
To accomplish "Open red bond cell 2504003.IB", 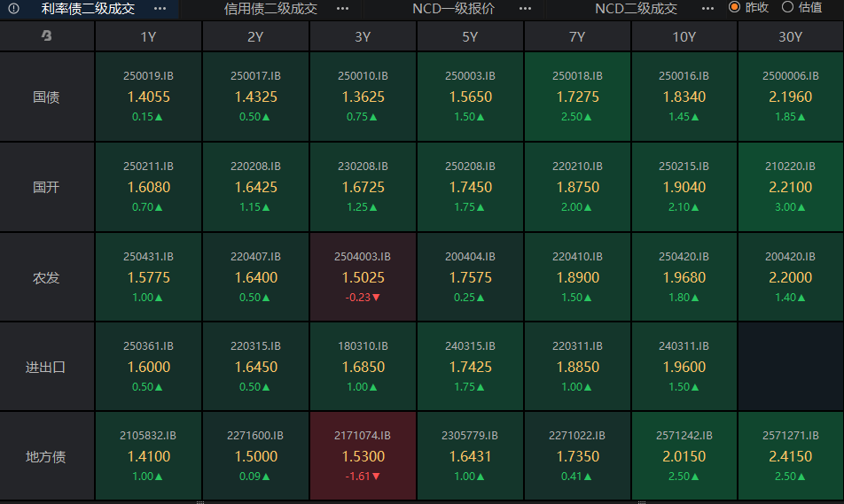I will point(363,277).
